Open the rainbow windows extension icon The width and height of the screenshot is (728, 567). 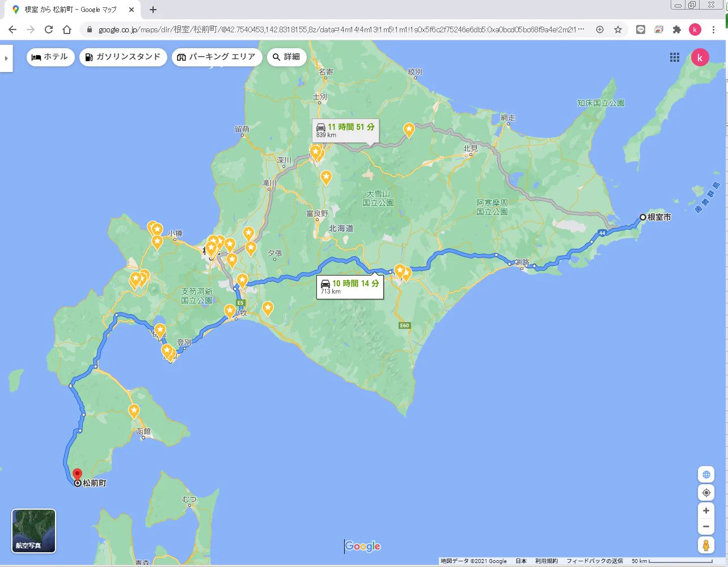click(x=659, y=29)
